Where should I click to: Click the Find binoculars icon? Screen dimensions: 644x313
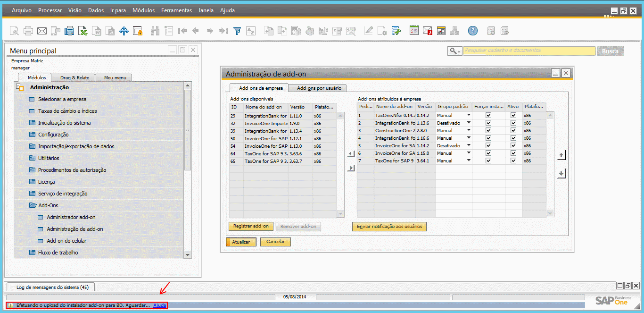coord(155,31)
